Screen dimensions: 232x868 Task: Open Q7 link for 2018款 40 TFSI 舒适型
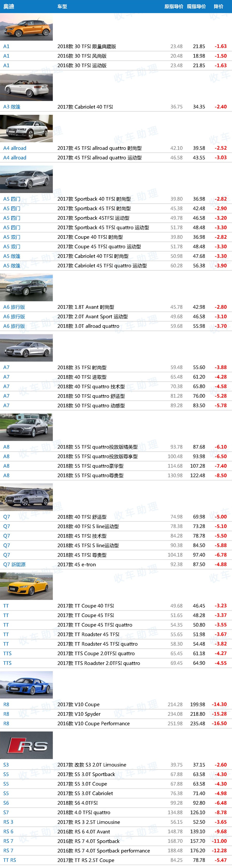(6, 517)
